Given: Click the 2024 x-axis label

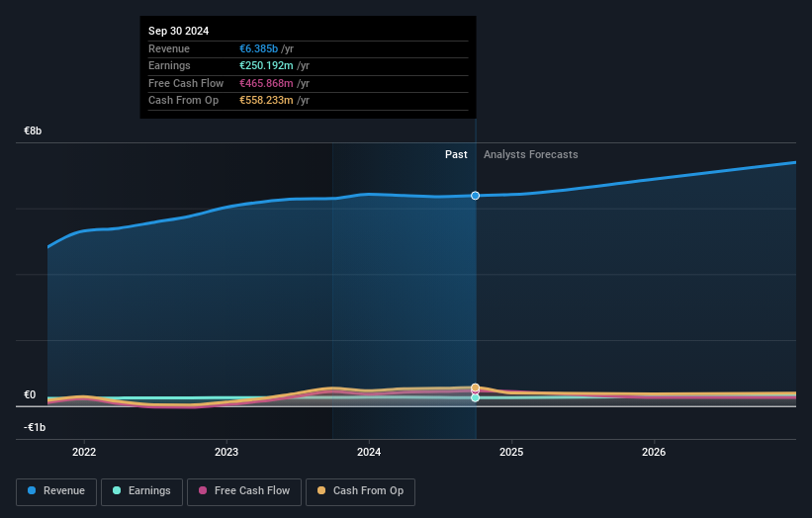Looking at the screenshot, I should (369, 452).
